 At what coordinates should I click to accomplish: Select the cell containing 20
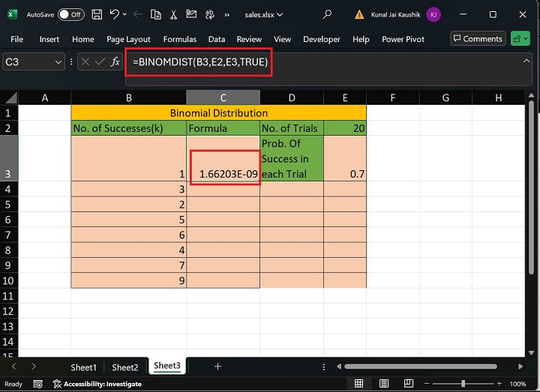[345, 128]
